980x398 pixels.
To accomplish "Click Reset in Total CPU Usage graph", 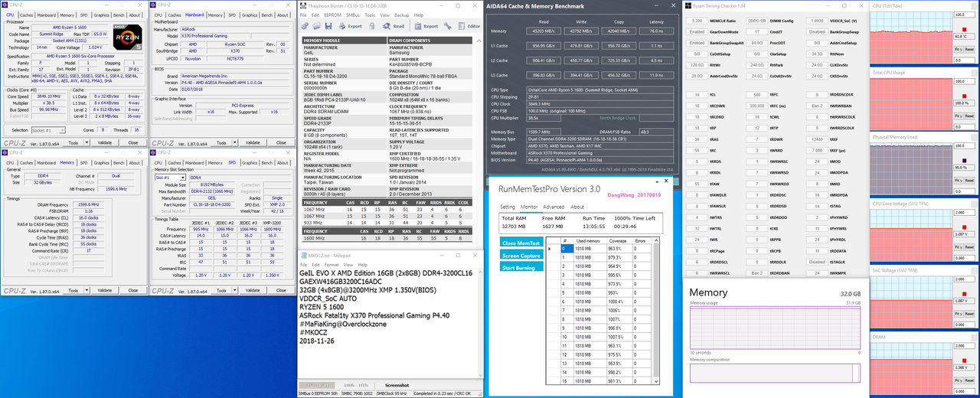I will (x=969, y=115).
